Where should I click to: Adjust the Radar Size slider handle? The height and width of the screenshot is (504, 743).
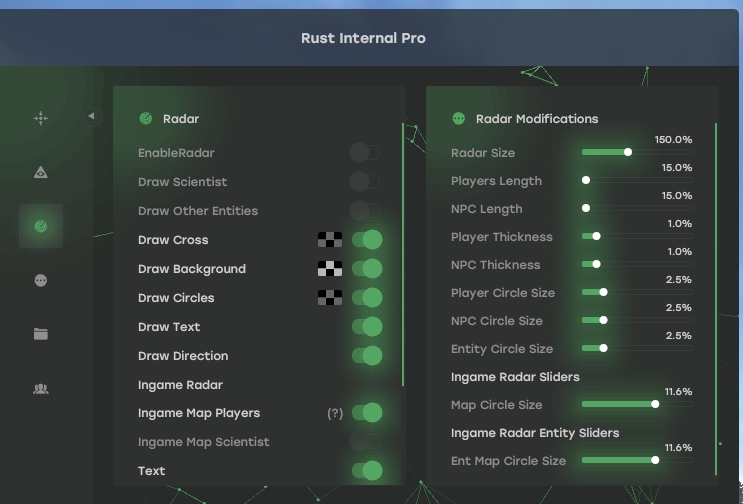[x=628, y=152]
